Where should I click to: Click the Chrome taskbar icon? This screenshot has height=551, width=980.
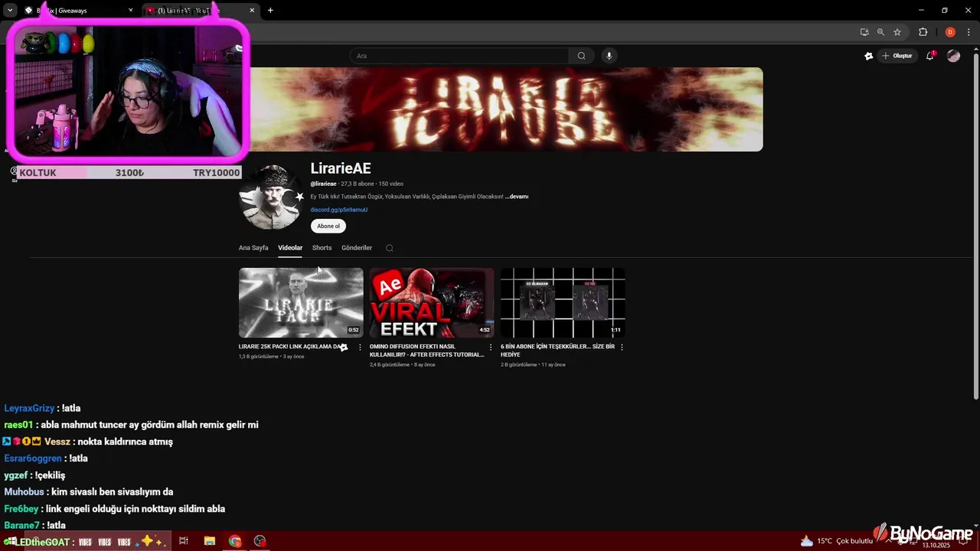tap(235, 541)
